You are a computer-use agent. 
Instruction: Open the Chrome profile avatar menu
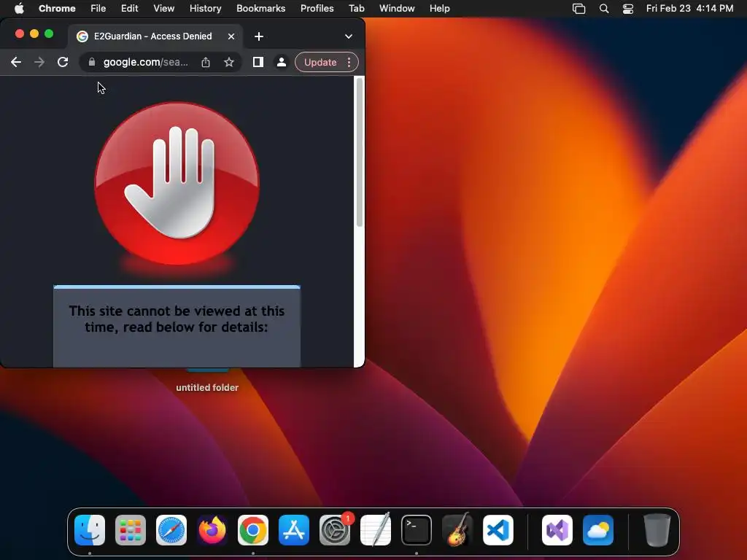click(282, 63)
